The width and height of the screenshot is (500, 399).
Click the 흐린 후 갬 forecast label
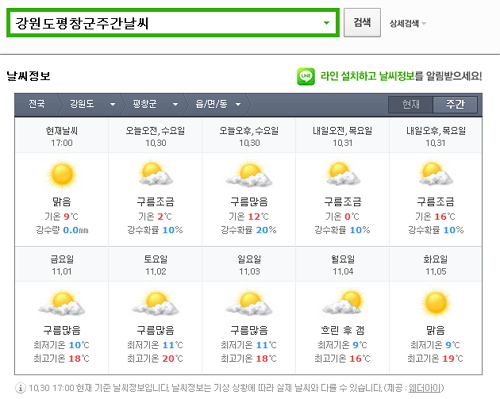tap(343, 330)
